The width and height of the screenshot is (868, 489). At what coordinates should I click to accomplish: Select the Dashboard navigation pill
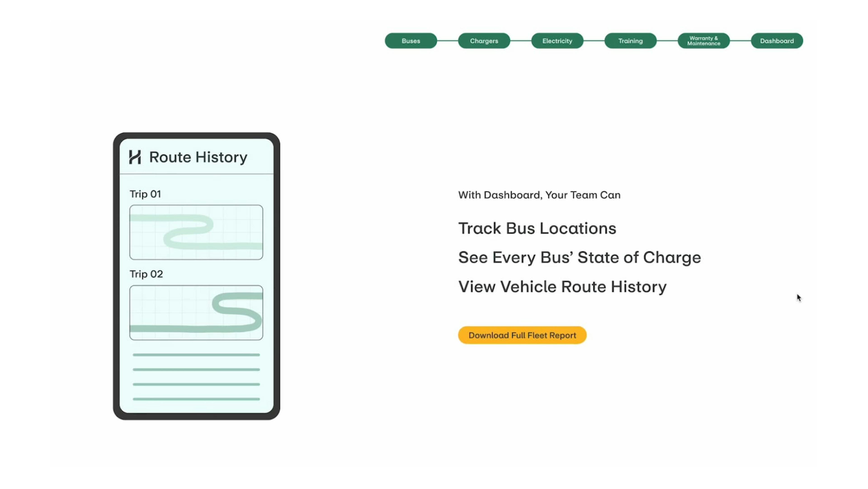coord(777,41)
